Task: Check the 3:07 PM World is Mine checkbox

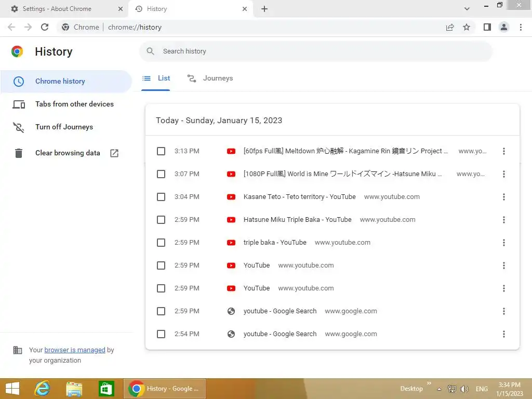Action: pos(161,174)
